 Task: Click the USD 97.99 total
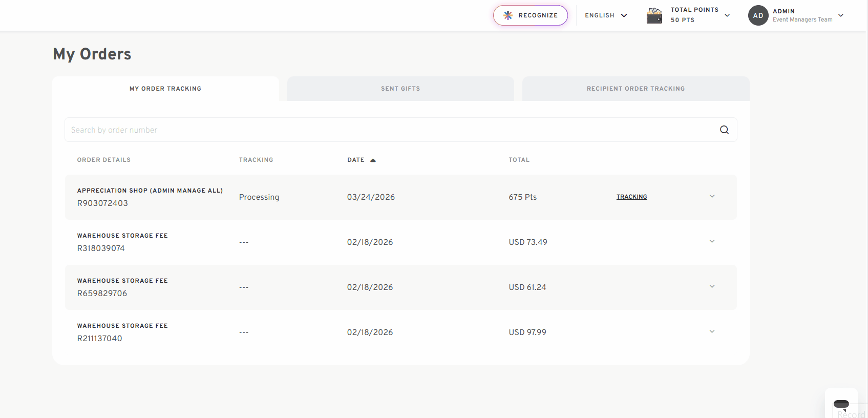coord(527,332)
